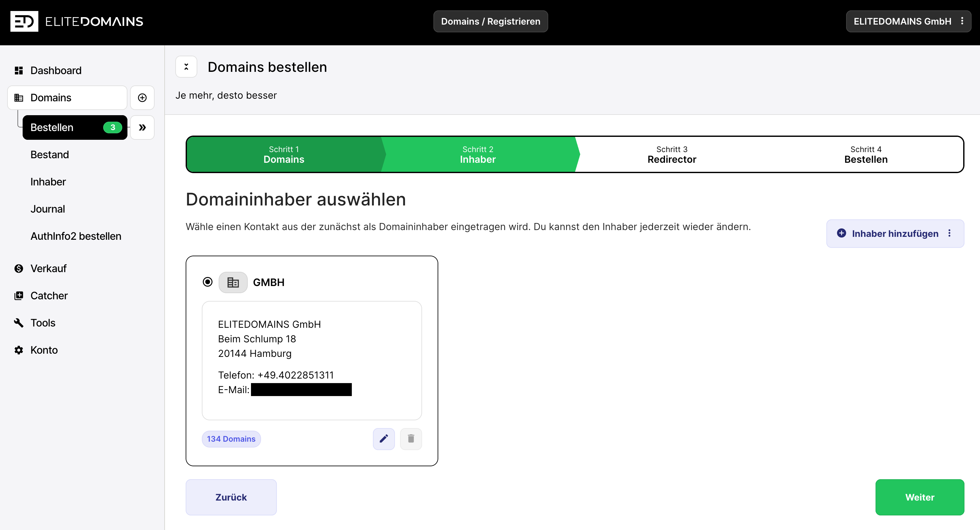
Task: Open AuthInfo2 bestellen in the sidebar
Action: coord(76,236)
